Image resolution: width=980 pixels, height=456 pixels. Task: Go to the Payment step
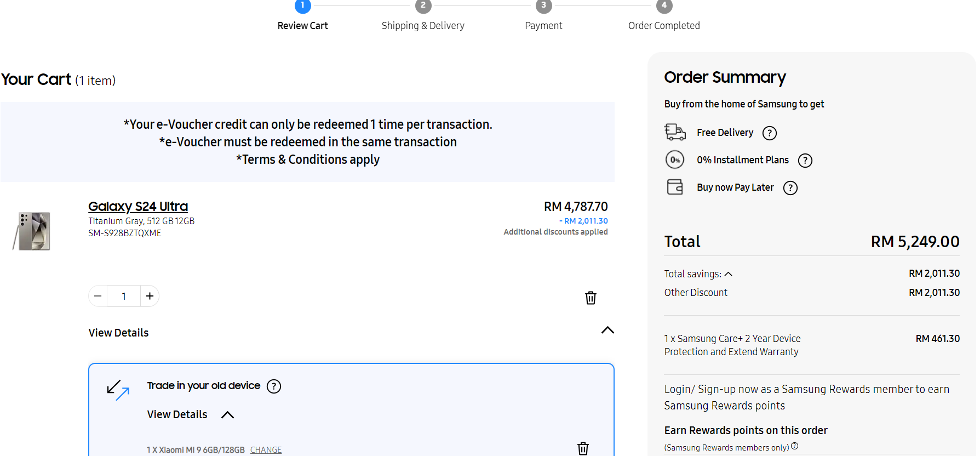click(543, 26)
